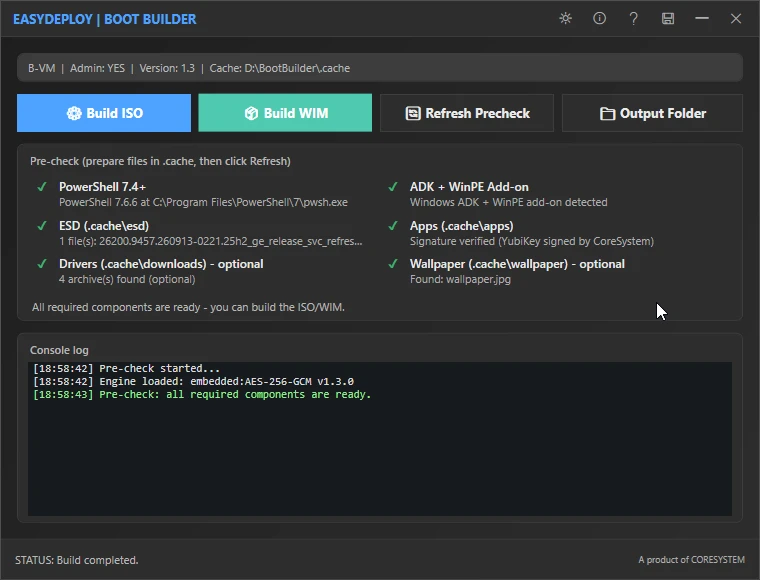
Task: Select the Apps (.cache\apps) heading
Action: [x=461, y=226]
